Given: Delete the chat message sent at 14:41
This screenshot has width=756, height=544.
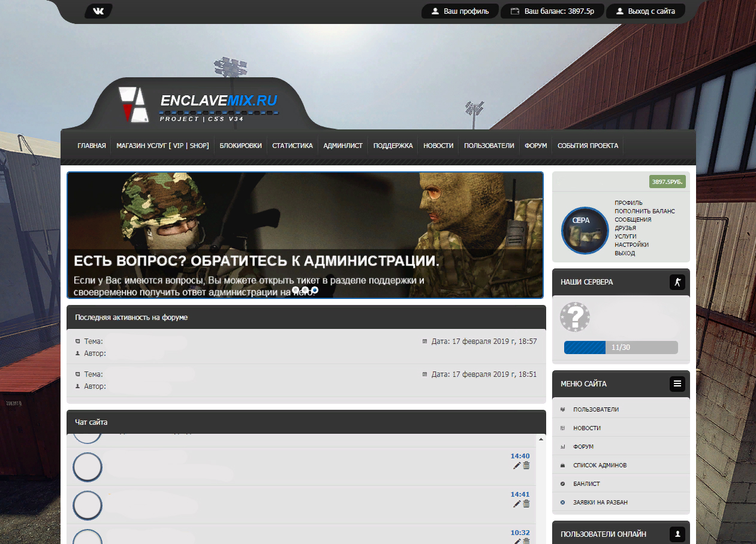Looking at the screenshot, I should pos(526,504).
